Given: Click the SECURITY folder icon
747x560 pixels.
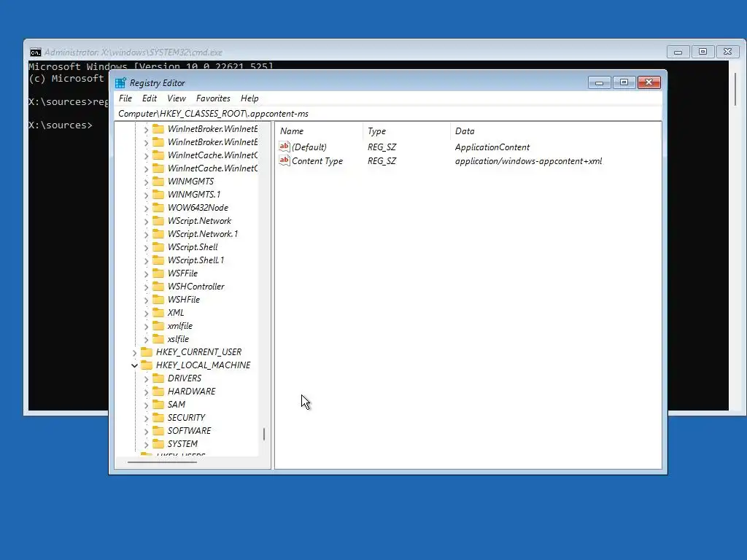Looking at the screenshot, I should click(158, 417).
